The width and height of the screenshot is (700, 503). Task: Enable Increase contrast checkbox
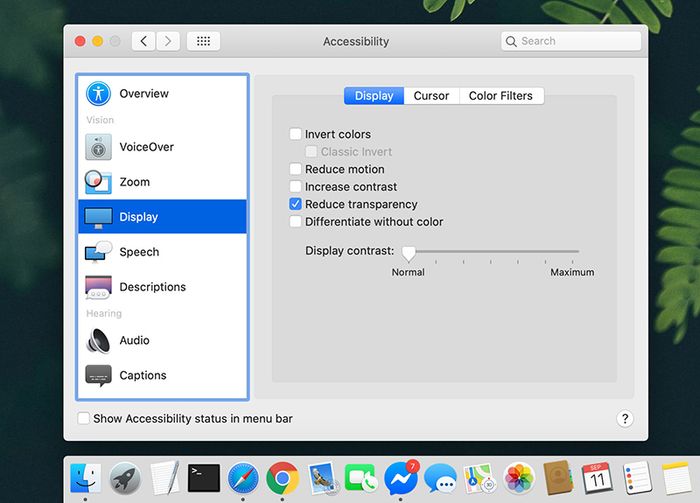295,186
